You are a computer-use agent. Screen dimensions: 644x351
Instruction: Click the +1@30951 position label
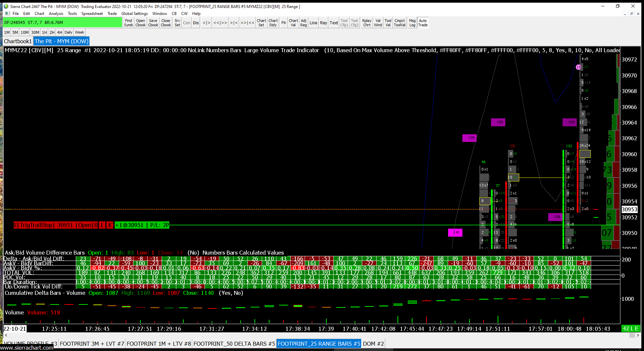click(142, 225)
